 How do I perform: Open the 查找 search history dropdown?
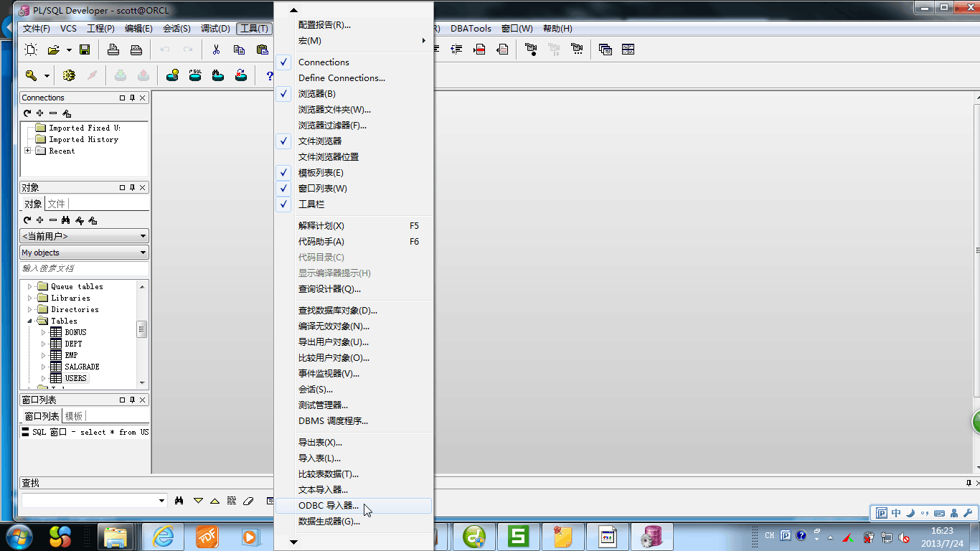[x=161, y=500]
